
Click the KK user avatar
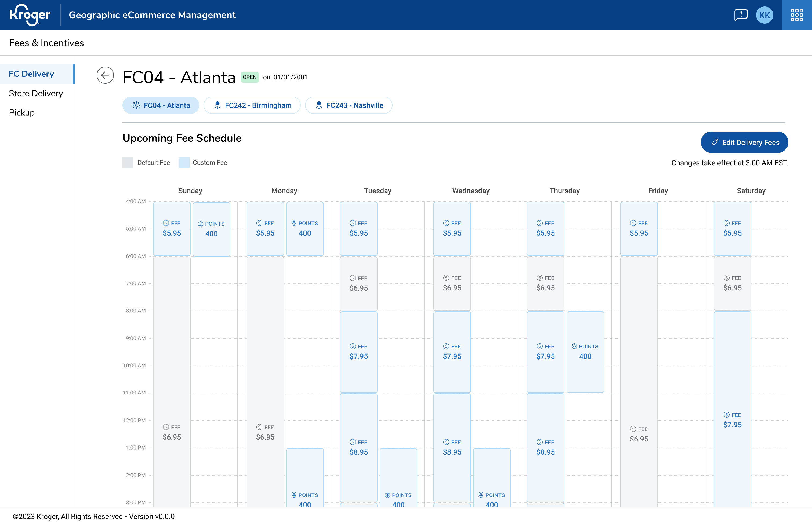tap(764, 15)
